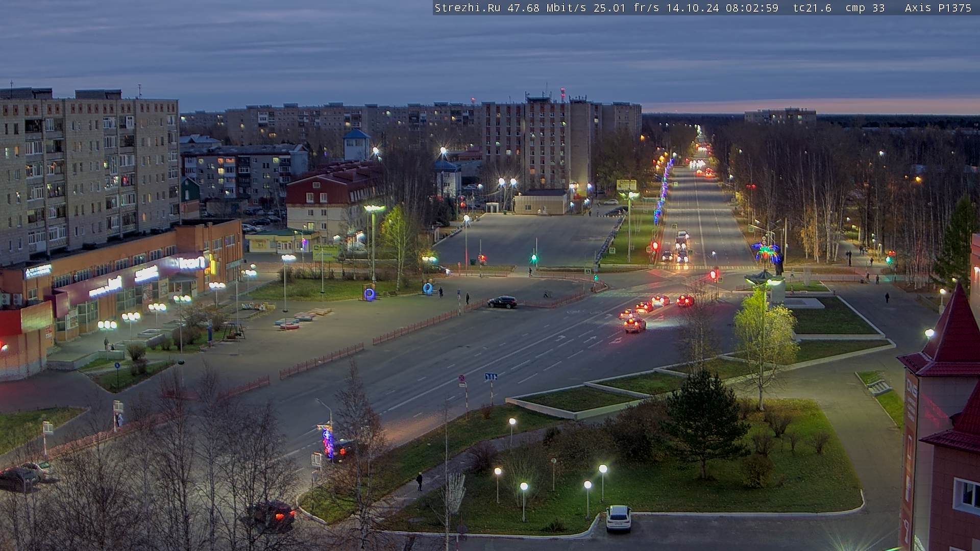This screenshot has height=551, width=980.
Task: Click the tc21.6 overlay value
Action: 812,8
